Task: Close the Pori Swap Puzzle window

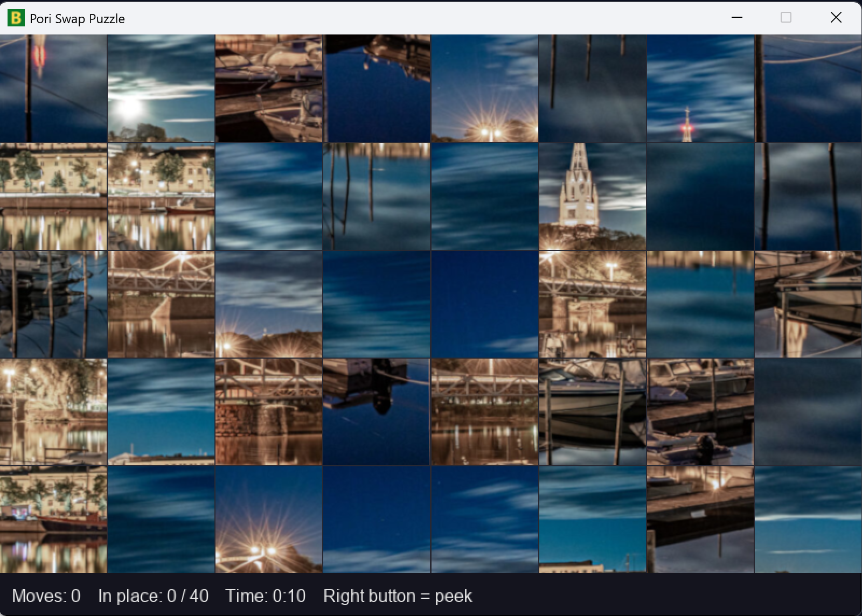Action: (836, 17)
